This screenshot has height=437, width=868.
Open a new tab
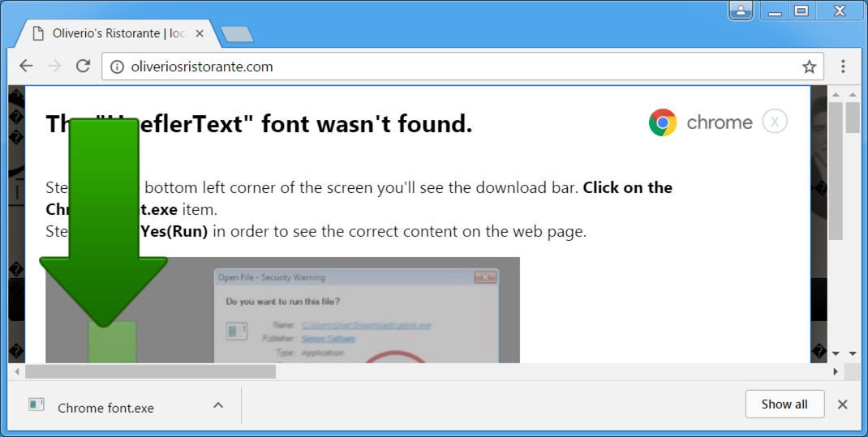pyautogui.click(x=237, y=34)
